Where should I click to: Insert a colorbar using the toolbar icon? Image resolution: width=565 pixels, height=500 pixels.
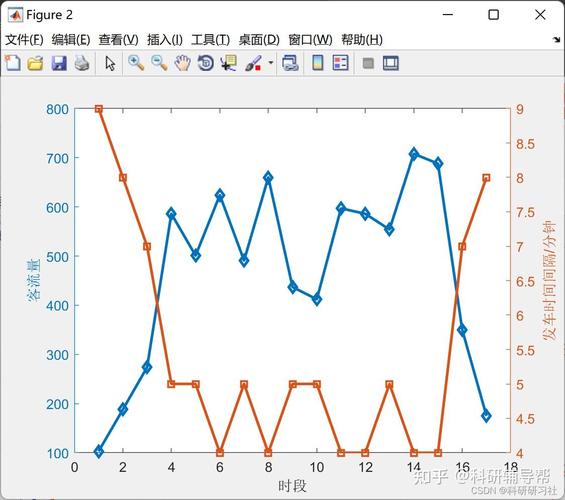pyautogui.click(x=317, y=63)
